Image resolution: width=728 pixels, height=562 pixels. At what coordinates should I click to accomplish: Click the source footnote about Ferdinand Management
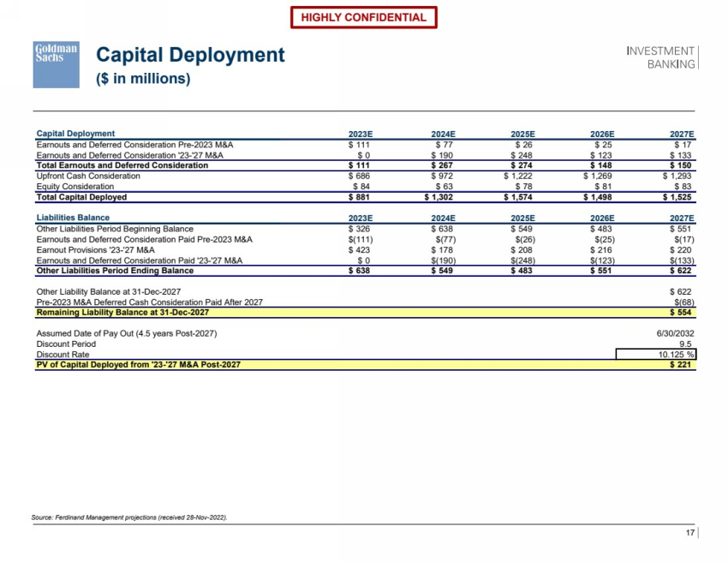coord(134,518)
